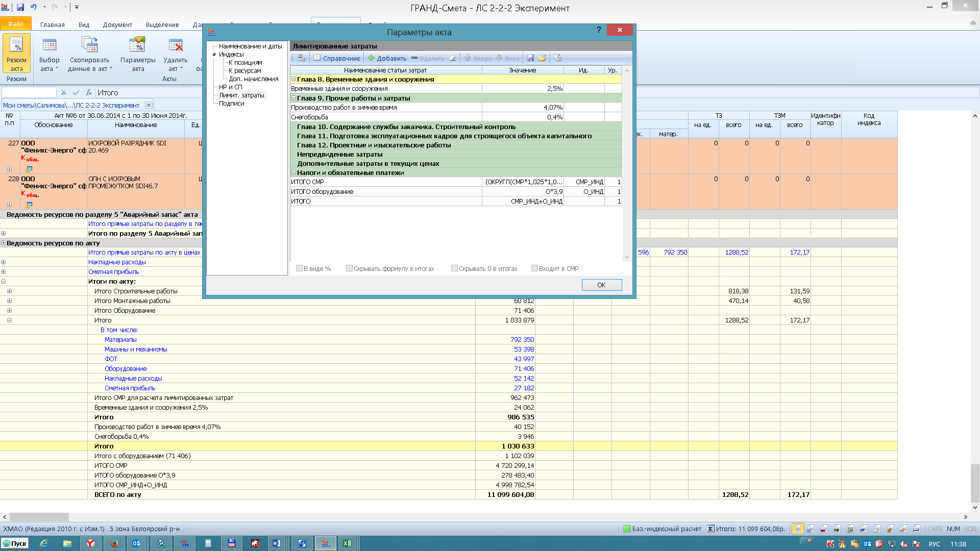Click the Справочник reference book button
This screenshot has height=551, width=980.
(336, 58)
